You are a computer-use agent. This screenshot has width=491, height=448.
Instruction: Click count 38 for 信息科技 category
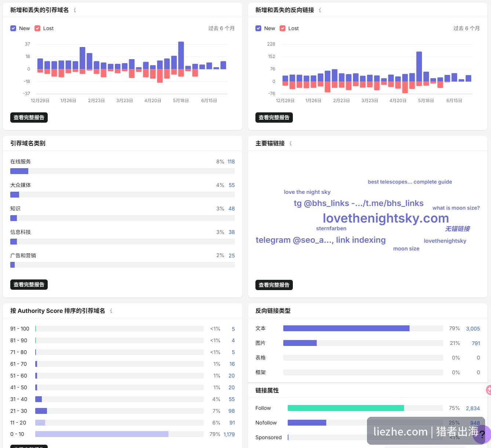[x=232, y=232]
